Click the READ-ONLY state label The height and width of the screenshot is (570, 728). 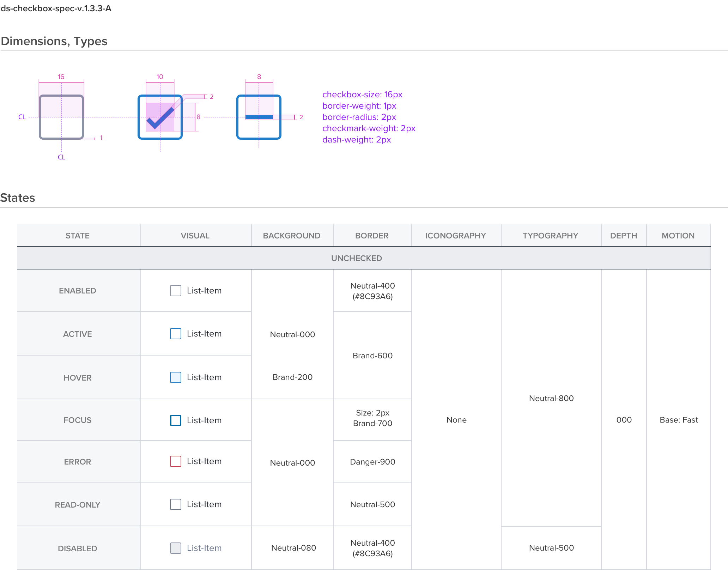[78, 505]
